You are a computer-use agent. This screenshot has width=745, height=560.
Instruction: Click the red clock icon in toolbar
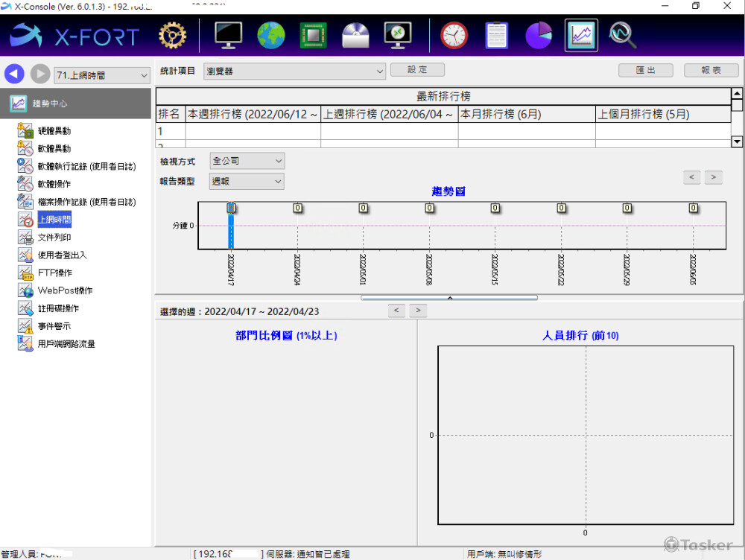coord(454,35)
